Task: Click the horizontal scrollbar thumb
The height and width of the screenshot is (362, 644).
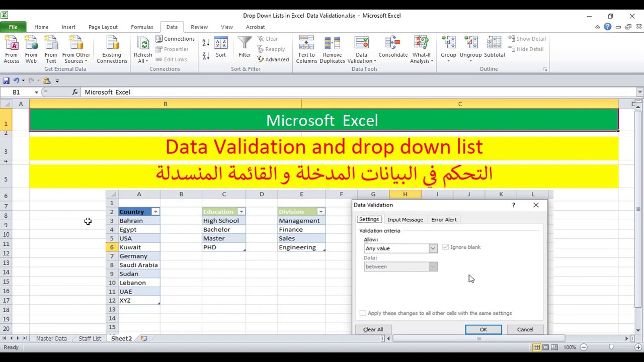Action: (478, 338)
